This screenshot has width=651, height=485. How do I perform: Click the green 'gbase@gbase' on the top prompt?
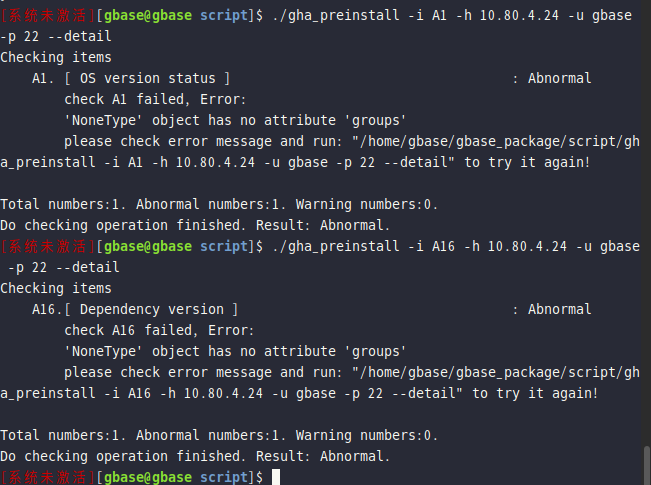click(148, 15)
